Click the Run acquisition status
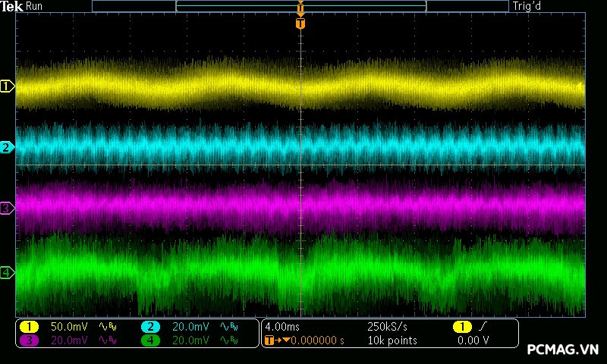Screen dimensions: 607x364 tap(35, 6)
